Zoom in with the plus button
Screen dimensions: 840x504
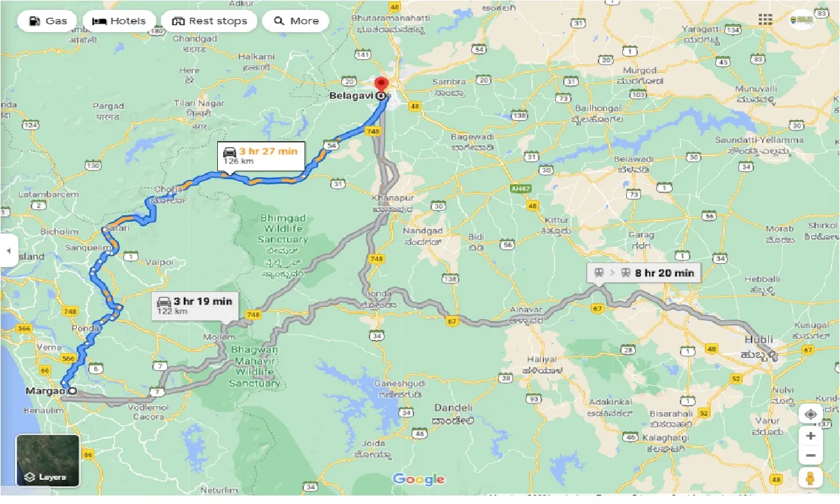[x=810, y=436]
